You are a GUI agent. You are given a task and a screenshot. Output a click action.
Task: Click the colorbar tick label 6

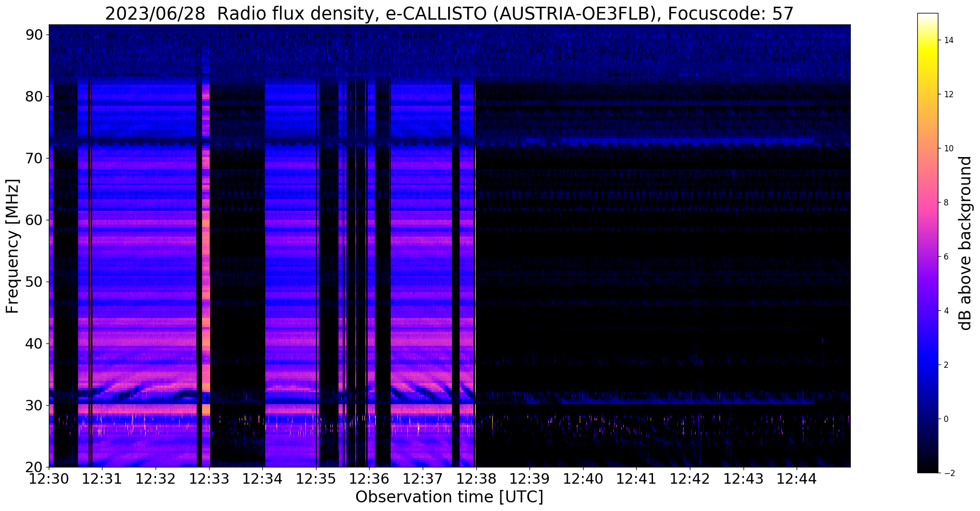click(x=946, y=257)
